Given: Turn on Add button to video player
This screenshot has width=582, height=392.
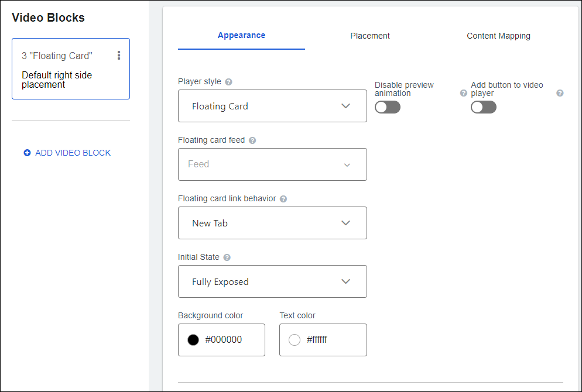Looking at the screenshot, I should pos(483,106).
